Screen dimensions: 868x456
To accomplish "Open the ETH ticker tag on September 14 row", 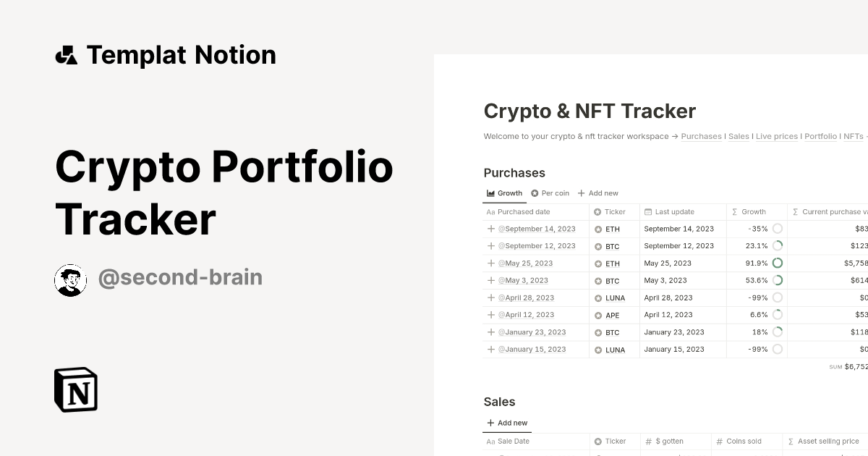I will 613,229.
